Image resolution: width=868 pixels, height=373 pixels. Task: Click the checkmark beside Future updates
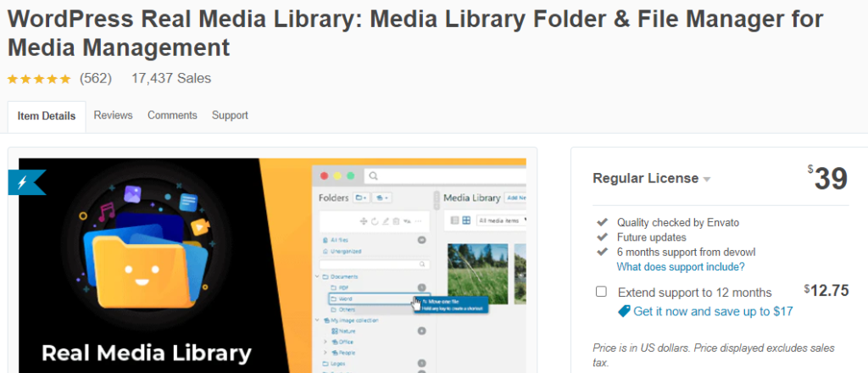click(x=602, y=237)
